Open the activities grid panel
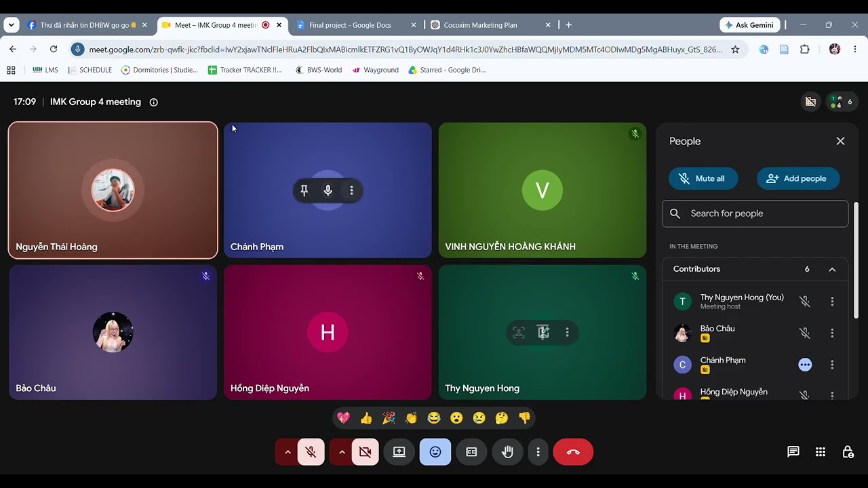Viewport: 868px width, 488px height. (x=821, y=452)
